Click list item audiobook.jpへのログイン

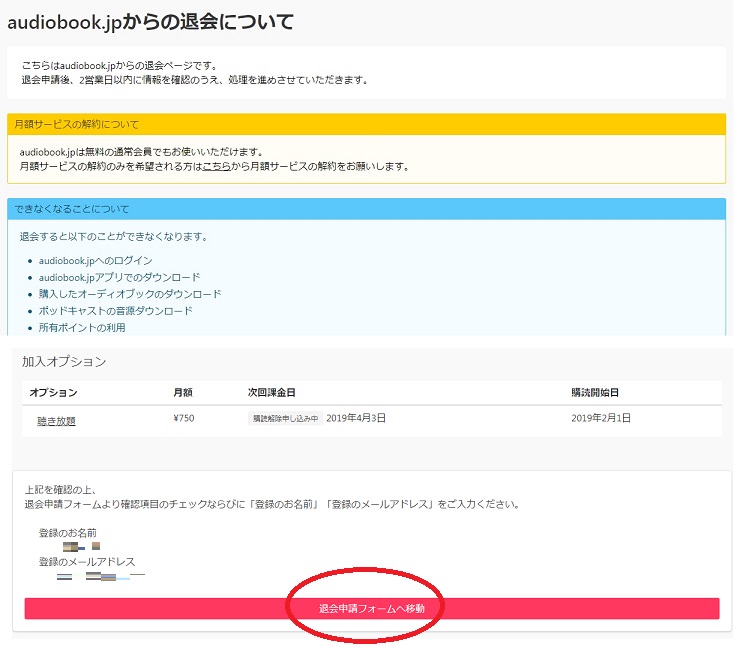click(95, 261)
